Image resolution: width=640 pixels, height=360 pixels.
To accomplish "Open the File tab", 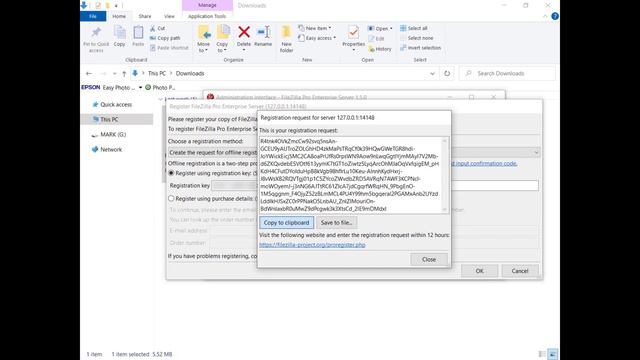I will pos(93,16).
